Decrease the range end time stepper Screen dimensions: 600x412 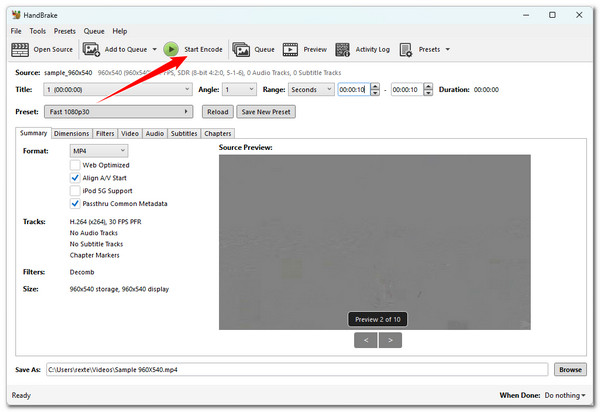[429, 93]
